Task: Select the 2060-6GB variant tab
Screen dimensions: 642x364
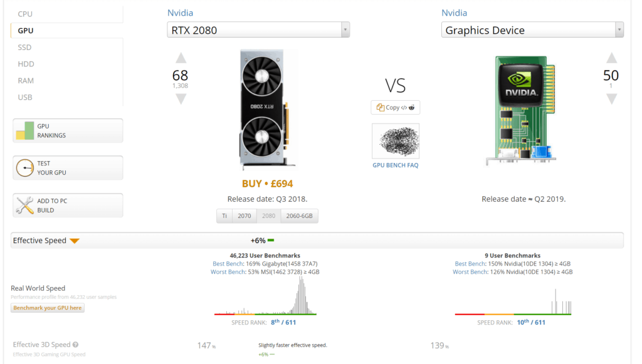Action: click(299, 216)
